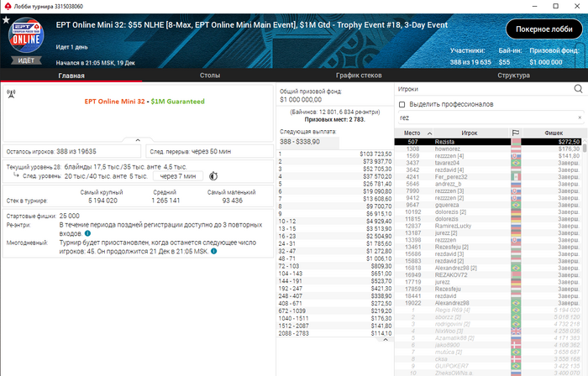Viewport: 588px width, 376px height.
Task: Click the player search magnifier icon
Action: 578,89
